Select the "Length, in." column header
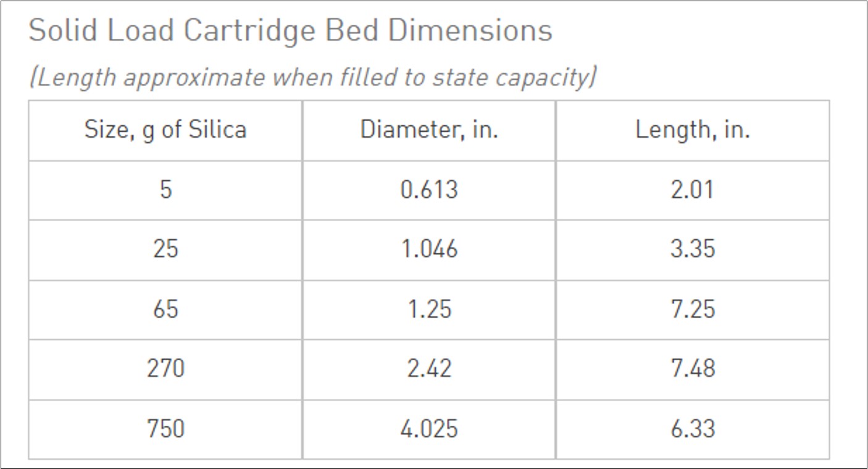 pyautogui.click(x=692, y=130)
